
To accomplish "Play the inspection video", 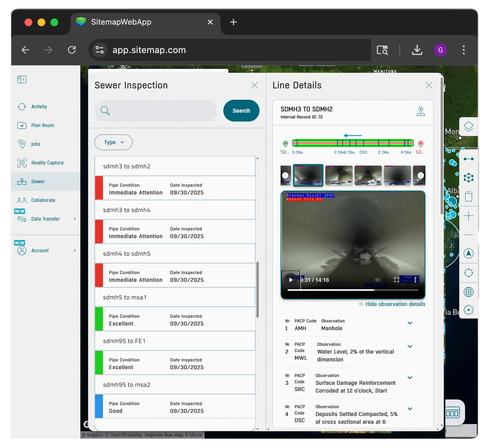I will (291, 280).
